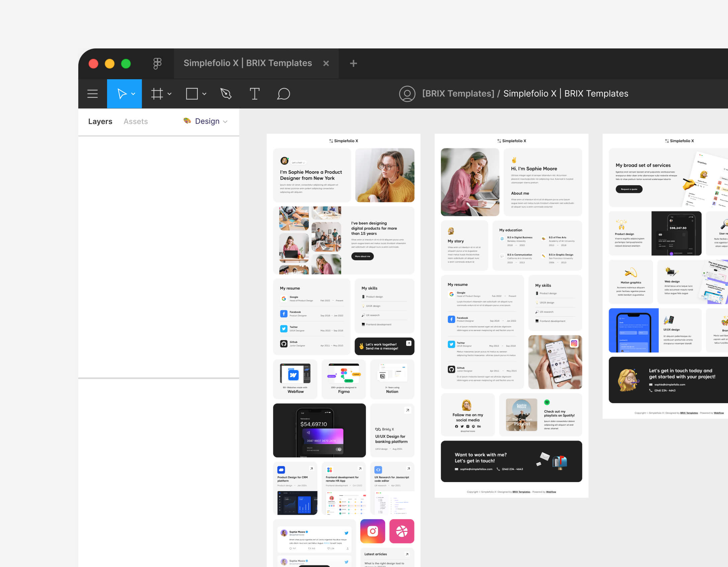Select the Move tool
The height and width of the screenshot is (567, 728).
coord(122,94)
